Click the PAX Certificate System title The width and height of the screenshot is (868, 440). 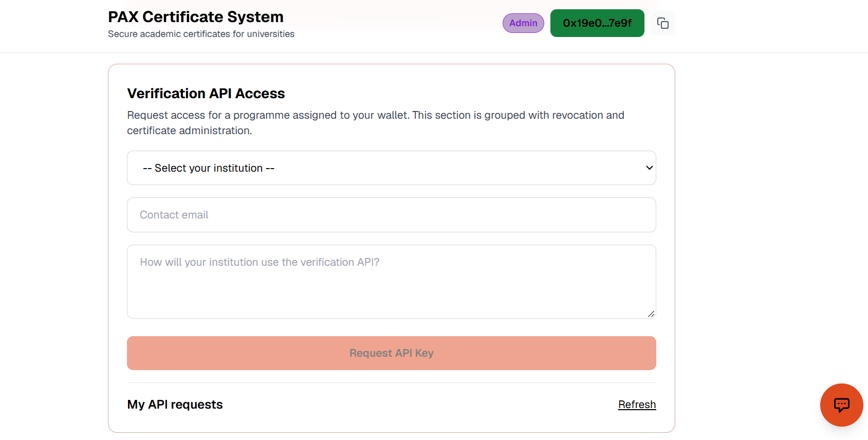click(196, 17)
